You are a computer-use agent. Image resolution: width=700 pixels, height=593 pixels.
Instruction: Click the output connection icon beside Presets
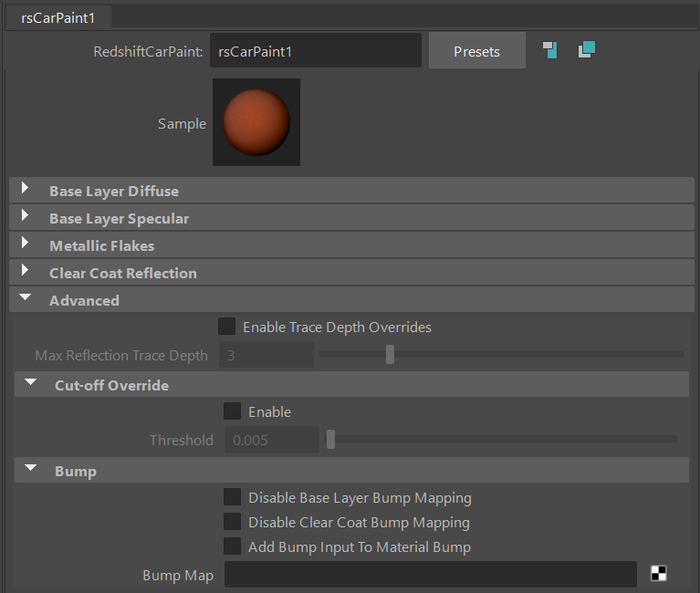(587, 49)
